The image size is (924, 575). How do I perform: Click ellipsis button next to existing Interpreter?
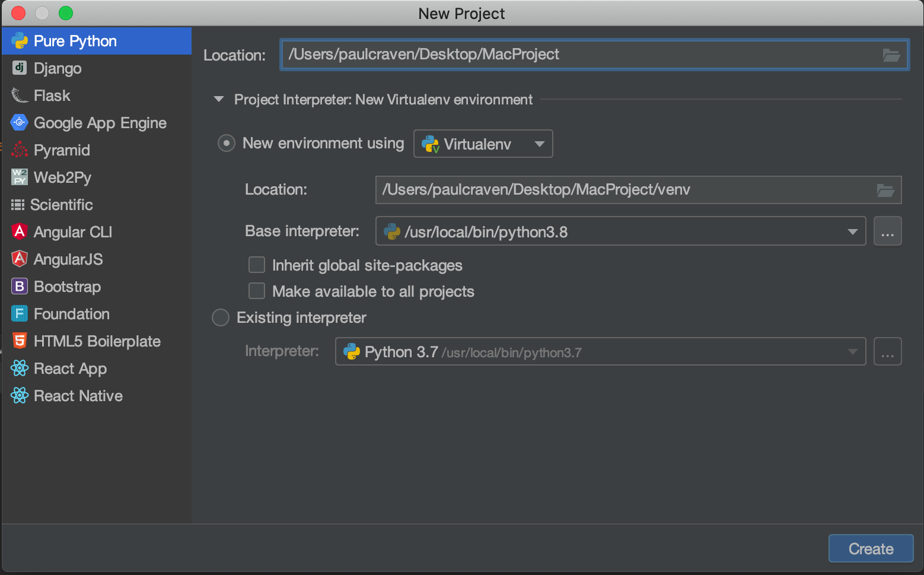click(x=887, y=351)
